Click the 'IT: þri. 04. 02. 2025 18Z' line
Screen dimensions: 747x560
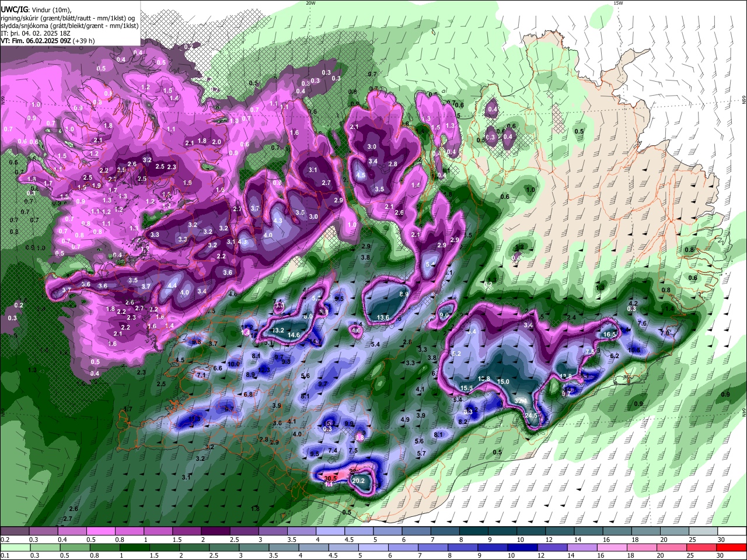coord(35,33)
